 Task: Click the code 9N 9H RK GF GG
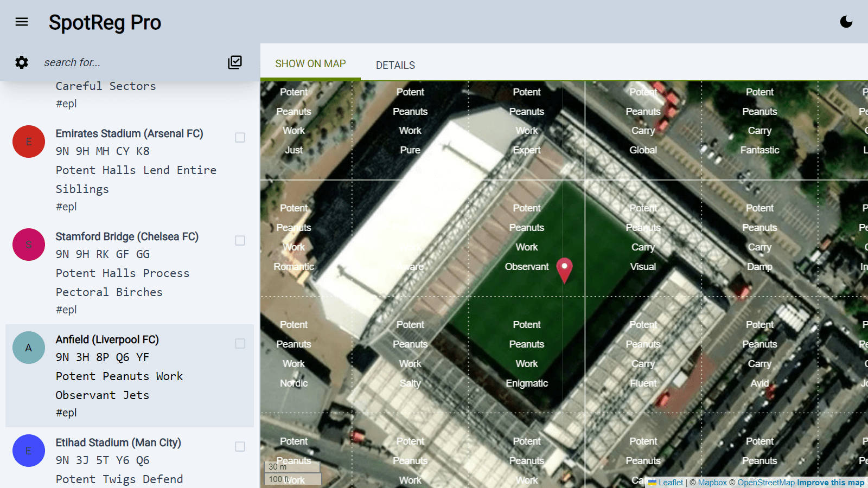tap(103, 254)
